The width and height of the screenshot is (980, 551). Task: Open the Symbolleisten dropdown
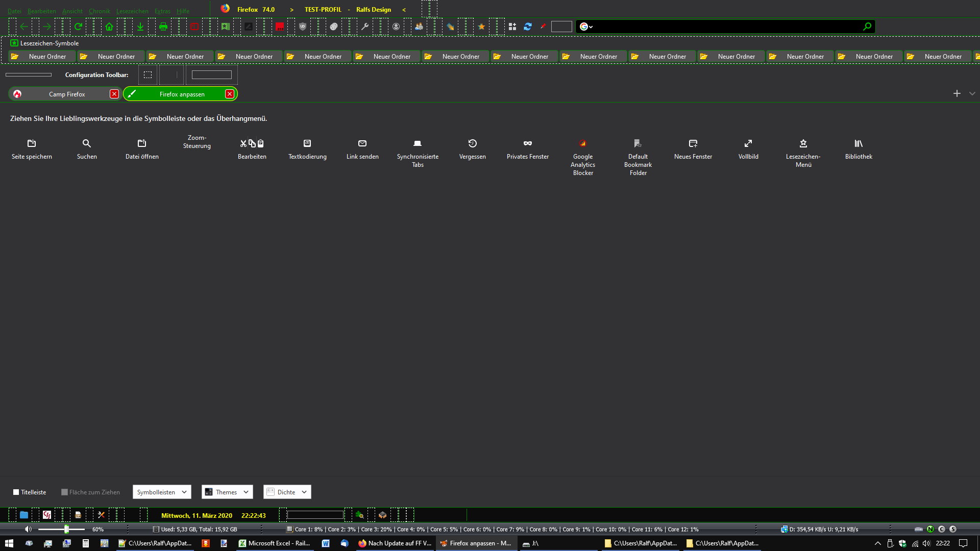coord(162,492)
